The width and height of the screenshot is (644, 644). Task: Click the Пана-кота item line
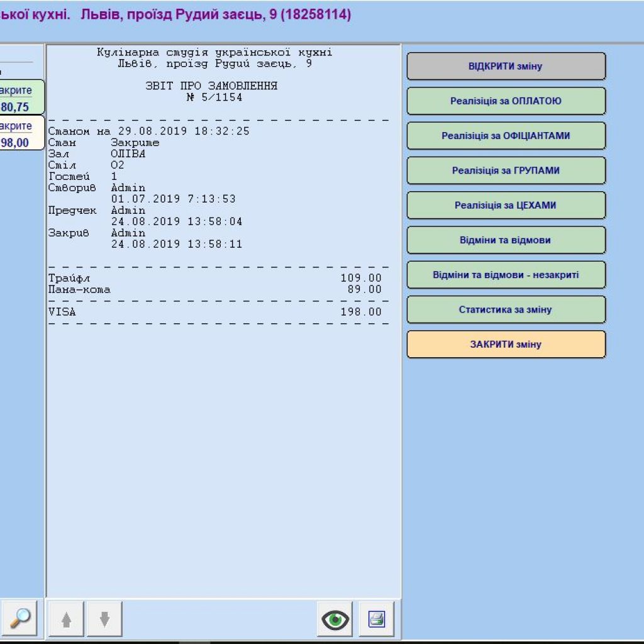(215, 289)
